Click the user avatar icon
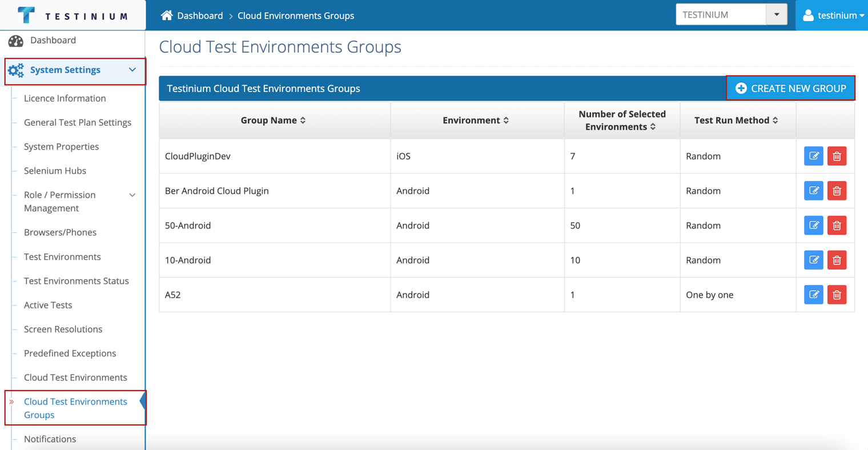Image resolution: width=868 pixels, height=450 pixels. click(x=808, y=15)
